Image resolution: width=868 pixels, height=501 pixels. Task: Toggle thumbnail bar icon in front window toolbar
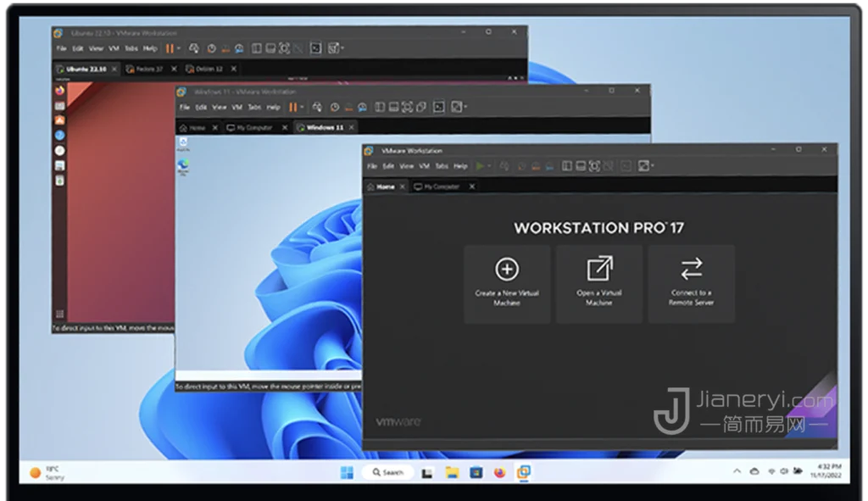pos(580,165)
